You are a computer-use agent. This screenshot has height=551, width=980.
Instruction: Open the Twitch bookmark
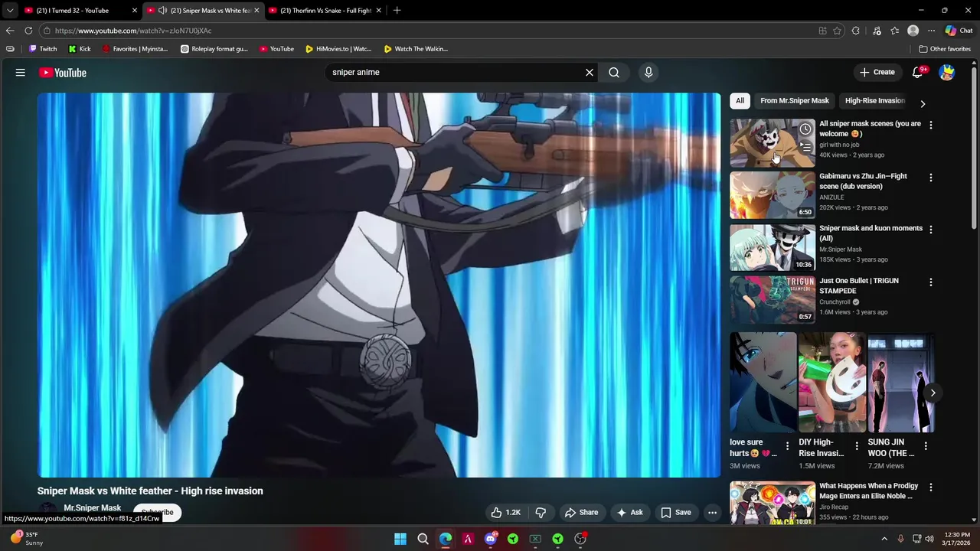[x=43, y=49]
